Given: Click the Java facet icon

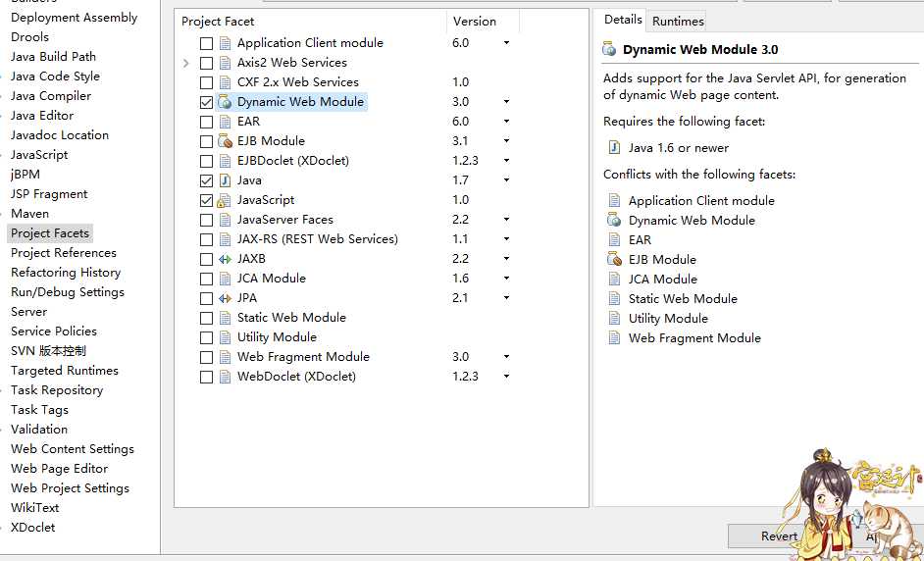Looking at the screenshot, I should (226, 180).
